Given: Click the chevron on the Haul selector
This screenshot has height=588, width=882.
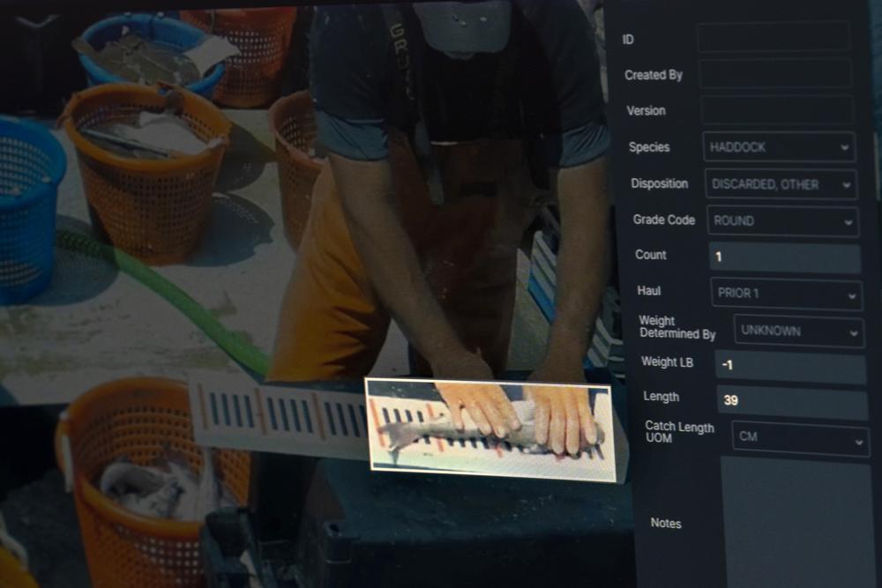Looking at the screenshot, I should pyautogui.click(x=851, y=293).
